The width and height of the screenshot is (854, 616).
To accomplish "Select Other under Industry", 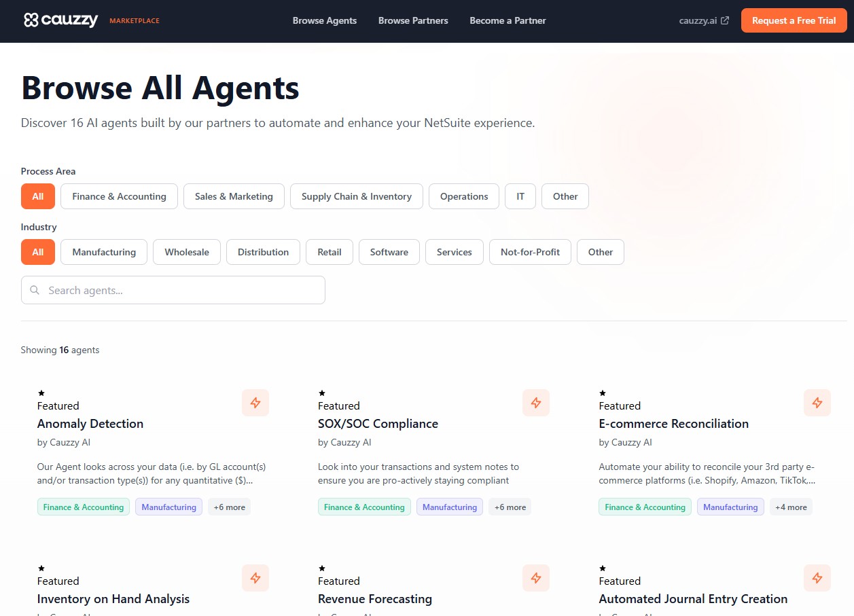I will point(601,252).
